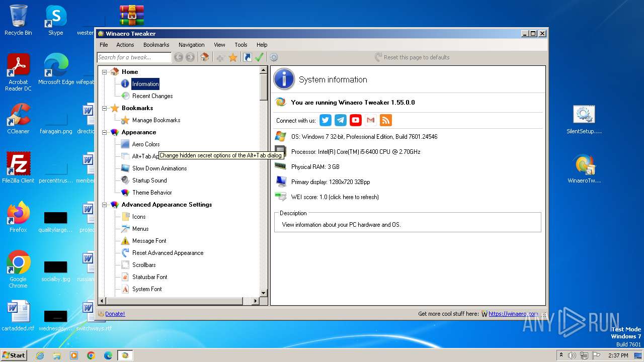This screenshot has width=644, height=362.
Task: Open the YouTube social icon
Action: coord(356,120)
